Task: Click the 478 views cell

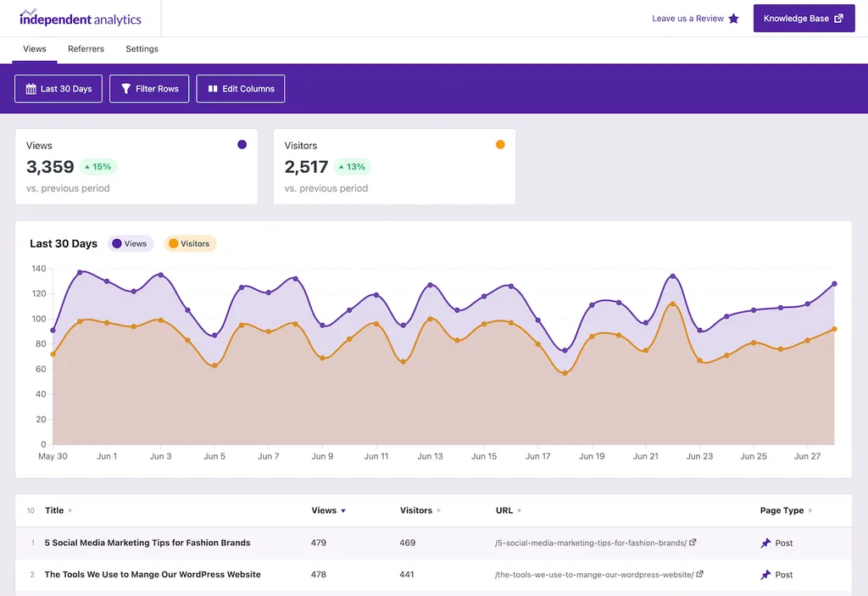Action: point(319,575)
